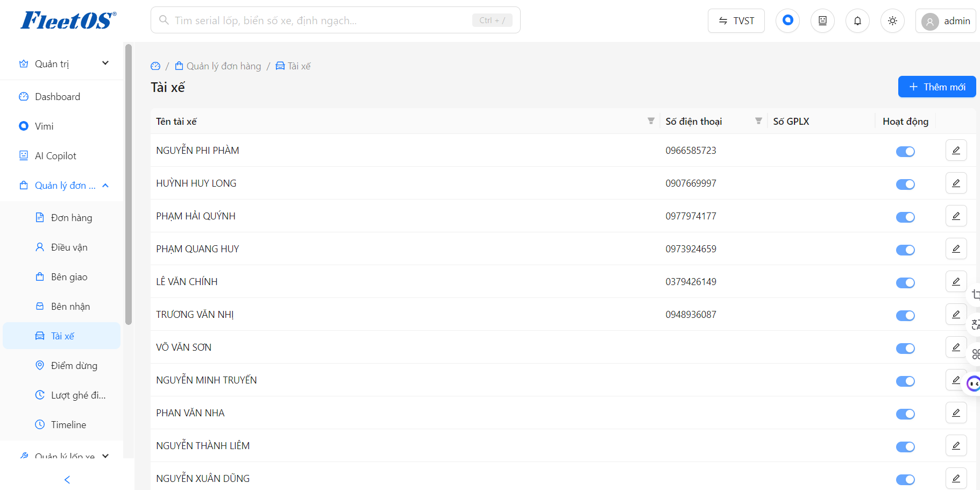Edit driver PHAN VĂN NHA

point(956,413)
